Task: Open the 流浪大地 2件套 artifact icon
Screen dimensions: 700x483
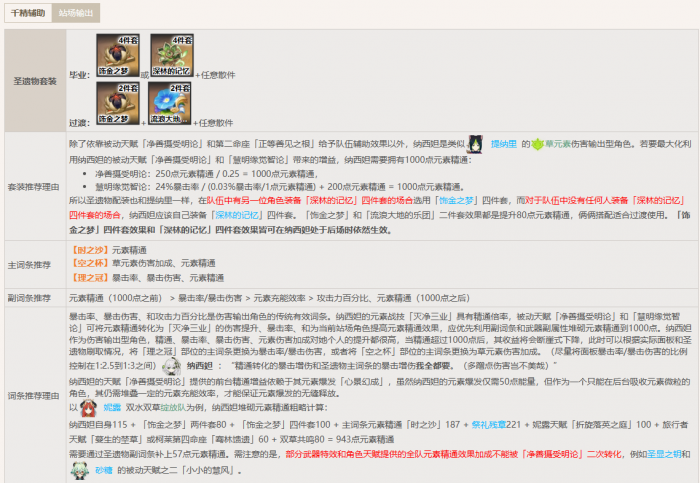Action: click(x=170, y=103)
